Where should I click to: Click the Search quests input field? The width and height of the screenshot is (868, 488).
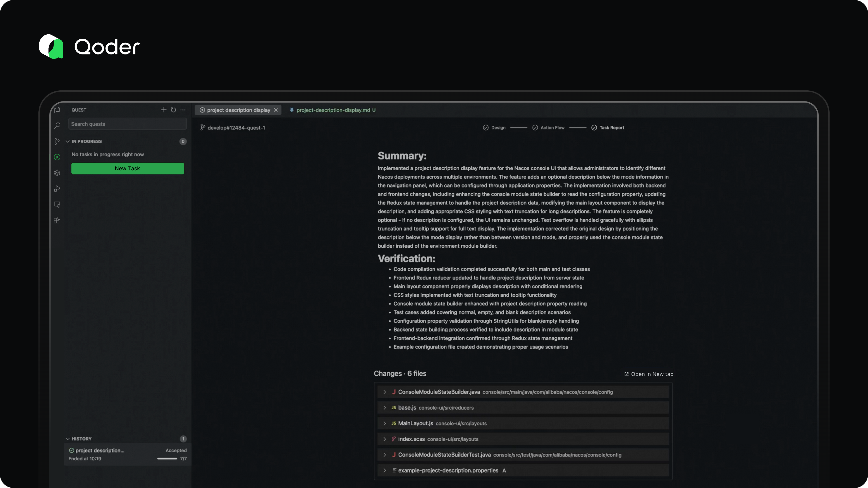coord(127,124)
